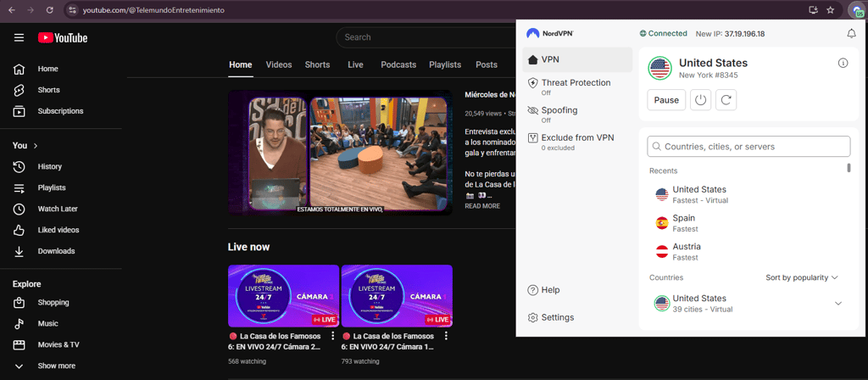Image resolution: width=868 pixels, height=380 pixels.
Task: Click the NordVPN logo
Action: 549,33
